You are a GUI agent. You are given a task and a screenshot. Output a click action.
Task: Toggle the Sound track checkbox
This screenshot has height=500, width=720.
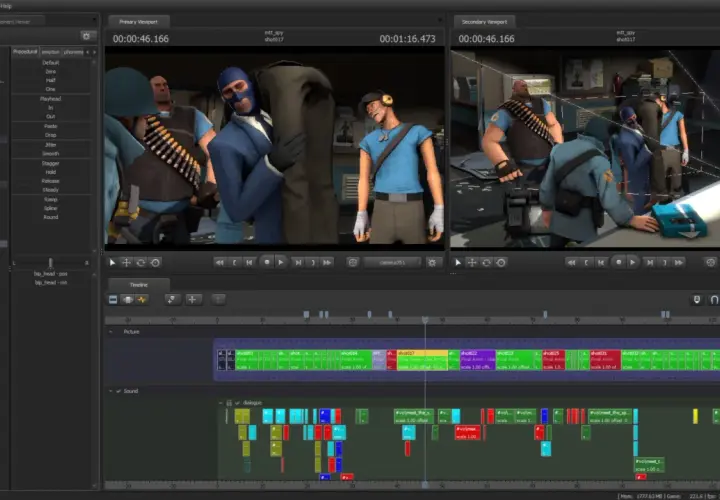pos(118,391)
